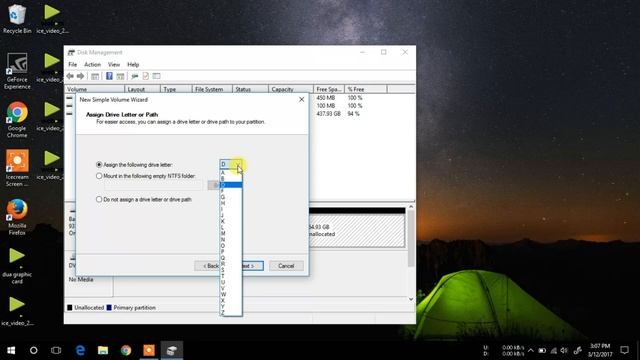This screenshot has height=360, width=640.
Task: Open the Help menu in Disk Management
Action: pyautogui.click(x=133, y=64)
